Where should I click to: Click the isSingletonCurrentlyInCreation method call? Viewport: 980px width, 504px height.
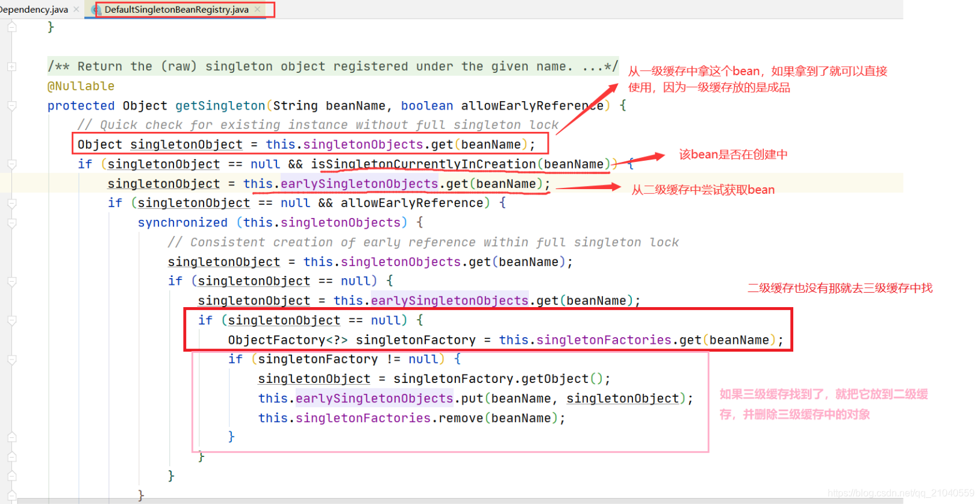coord(423,164)
